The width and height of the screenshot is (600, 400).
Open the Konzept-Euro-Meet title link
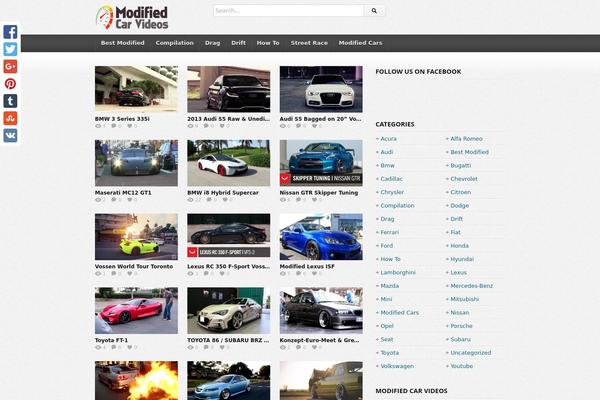point(319,340)
